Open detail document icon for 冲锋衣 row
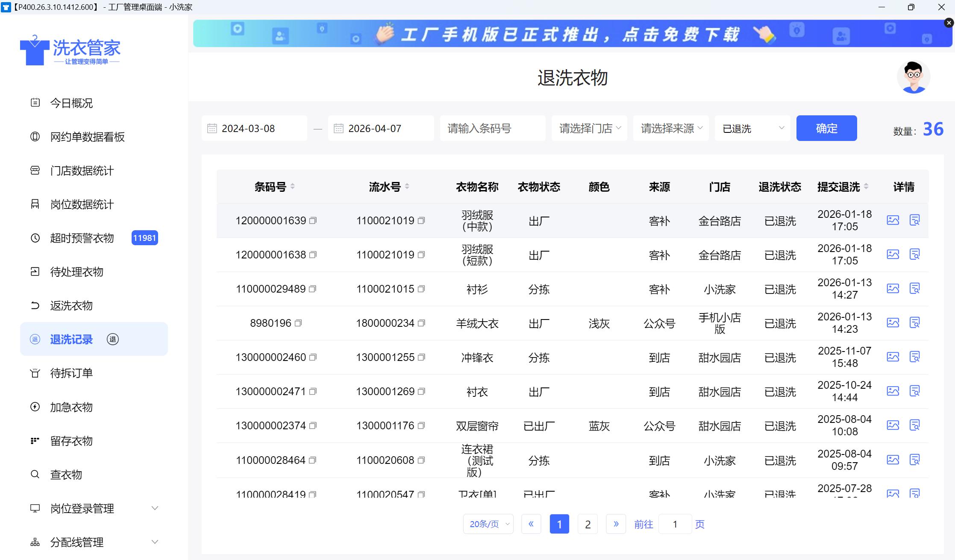Screen dimensions: 955x560 pos(914,357)
